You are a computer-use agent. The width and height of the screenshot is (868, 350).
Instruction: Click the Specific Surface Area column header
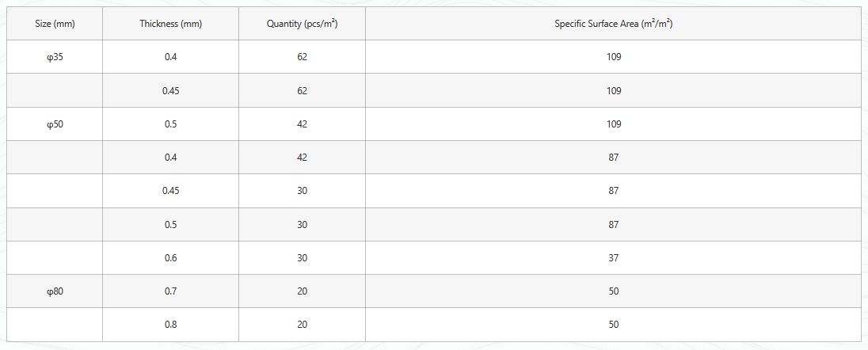[x=613, y=24]
